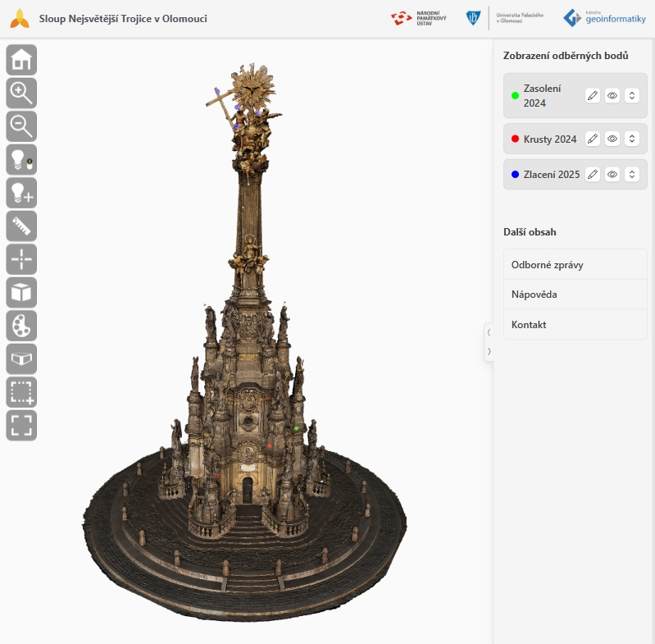This screenshot has height=644, width=655.
Task: Add a light with bulb plus icon
Action: click(x=21, y=193)
